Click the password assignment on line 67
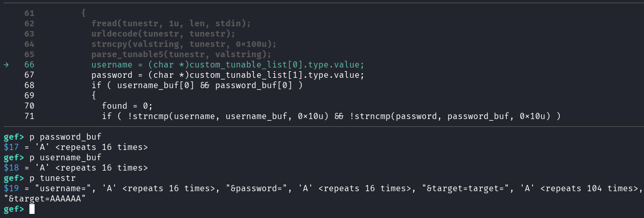The image size is (644, 218). click(228, 75)
